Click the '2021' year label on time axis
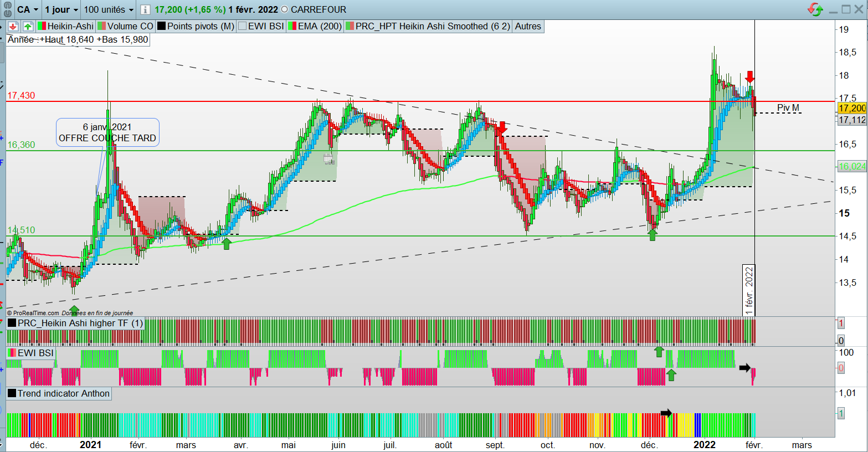 [x=90, y=445]
